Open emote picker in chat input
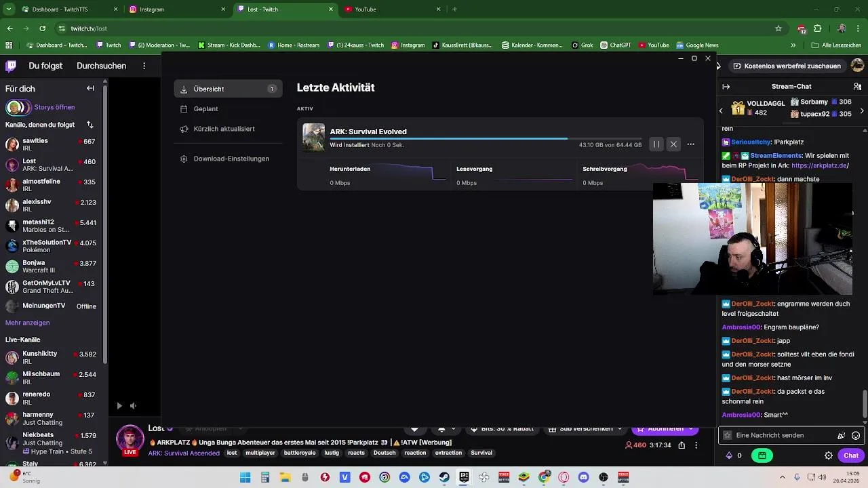 [x=856, y=436]
